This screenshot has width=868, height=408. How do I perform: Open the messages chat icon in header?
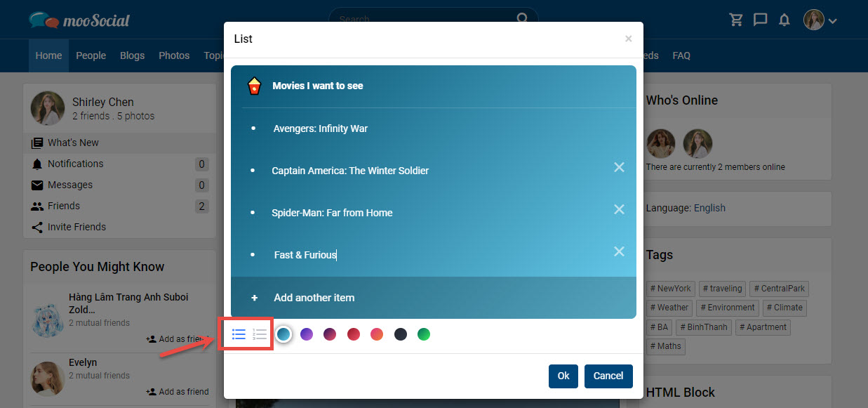point(760,20)
